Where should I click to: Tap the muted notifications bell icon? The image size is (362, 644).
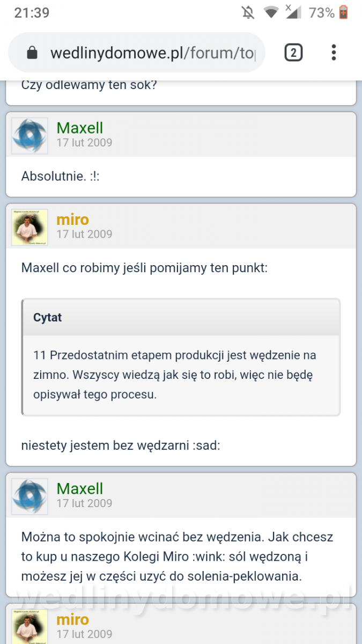(x=248, y=12)
